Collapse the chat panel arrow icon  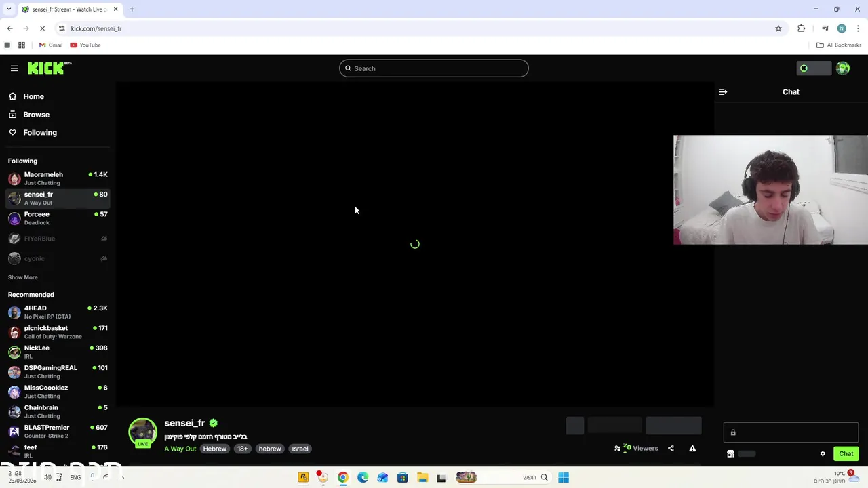(x=723, y=91)
